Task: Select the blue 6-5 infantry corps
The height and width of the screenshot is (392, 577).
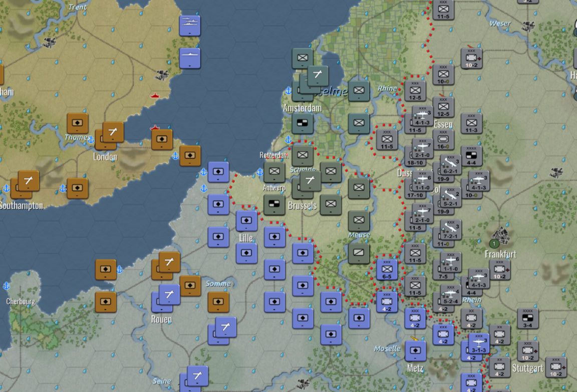Action: (387, 270)
